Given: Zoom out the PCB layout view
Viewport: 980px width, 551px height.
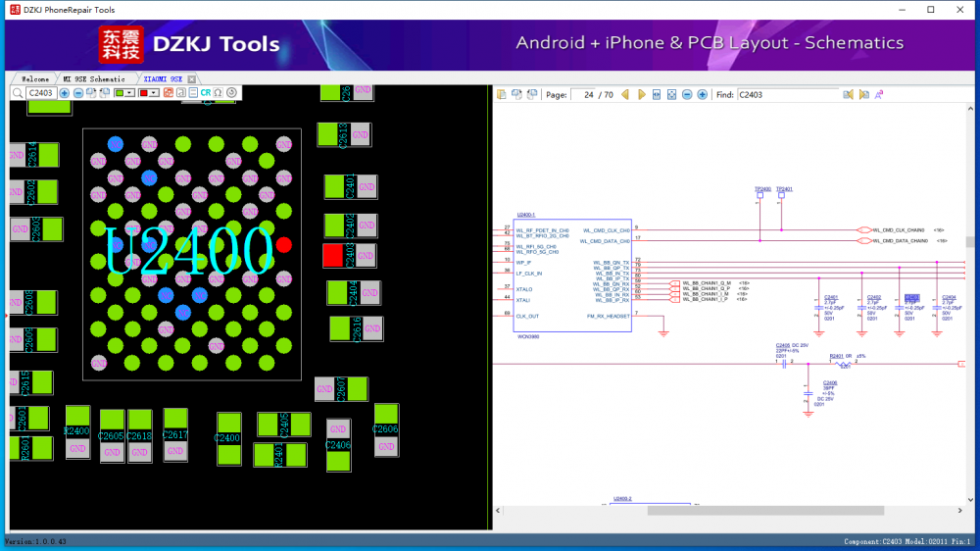Looking at the screenshot, I should coord(78,93).
